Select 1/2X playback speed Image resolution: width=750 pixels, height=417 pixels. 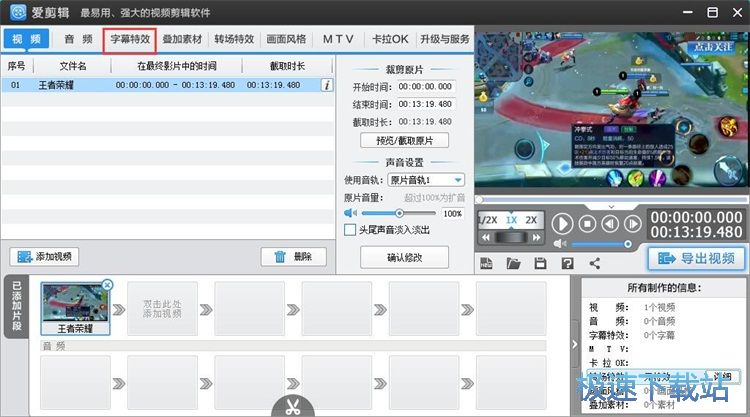click(487, 220)
